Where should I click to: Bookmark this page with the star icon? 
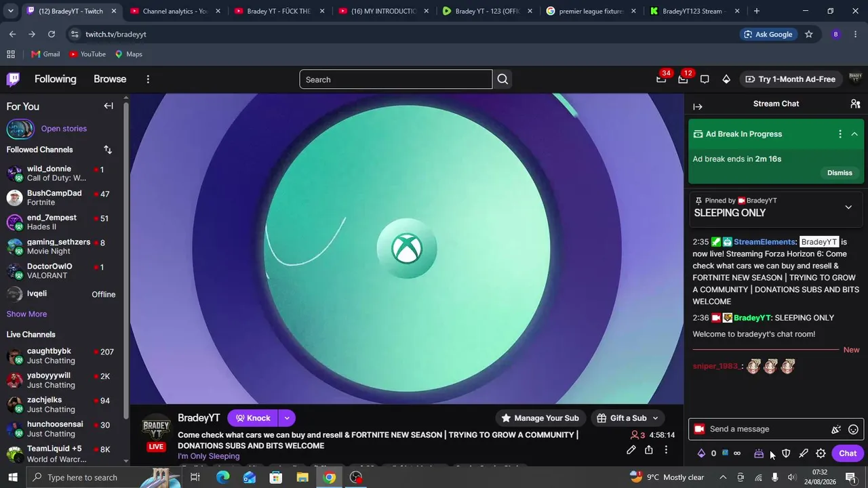pyautogui.click(x=808, y=34)
